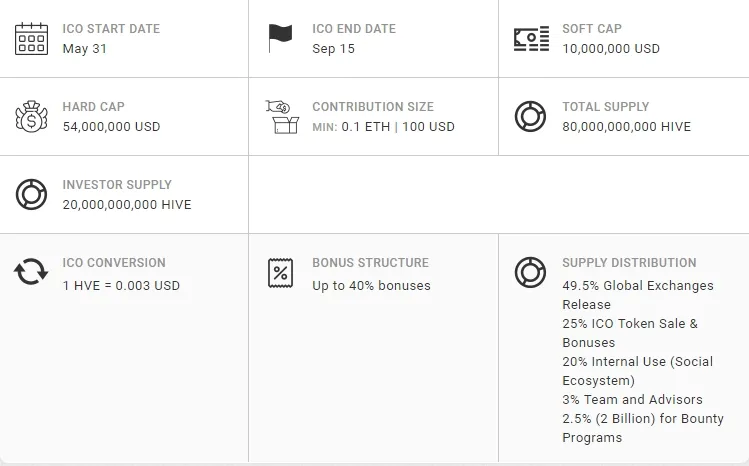749x466 pixels.
Task: Click the 20,000,000,000 HIVE investor supply value
Action: (127, 204)
